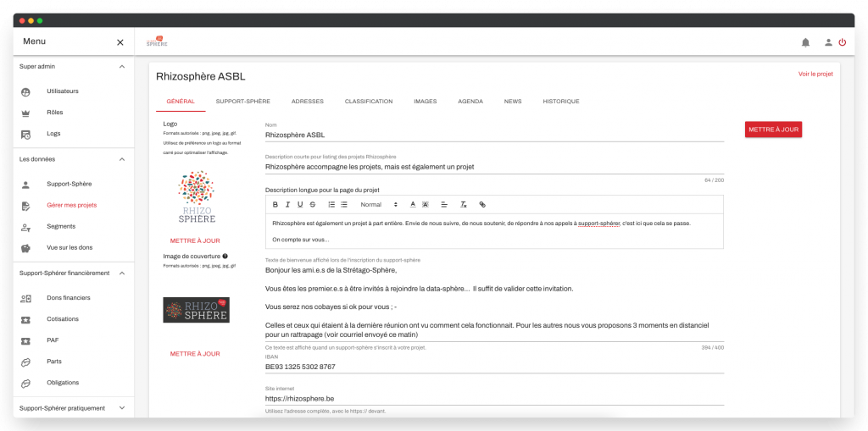
Task: Toggle italic formatting in description editor
Action: (x=287, y=204)
